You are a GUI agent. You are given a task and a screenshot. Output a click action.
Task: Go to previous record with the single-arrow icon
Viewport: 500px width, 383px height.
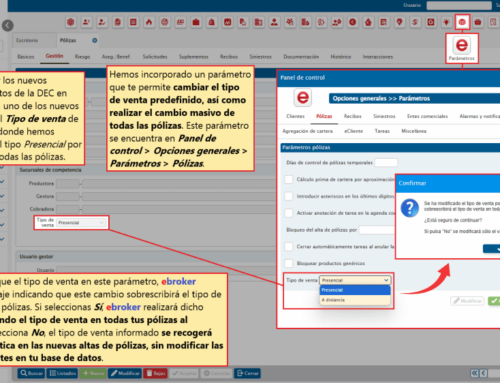point(483,373)
